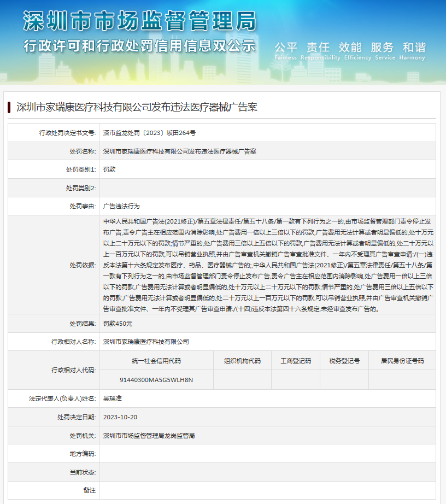Click the 处罚名称 label

[x=83, y=151]
